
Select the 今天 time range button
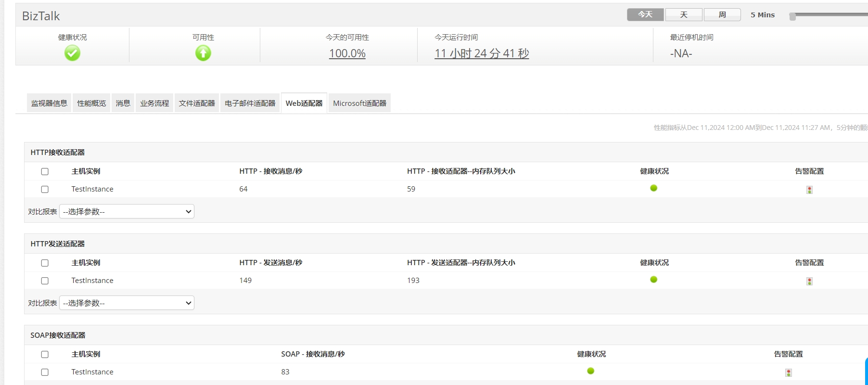[x=645, y=15]
